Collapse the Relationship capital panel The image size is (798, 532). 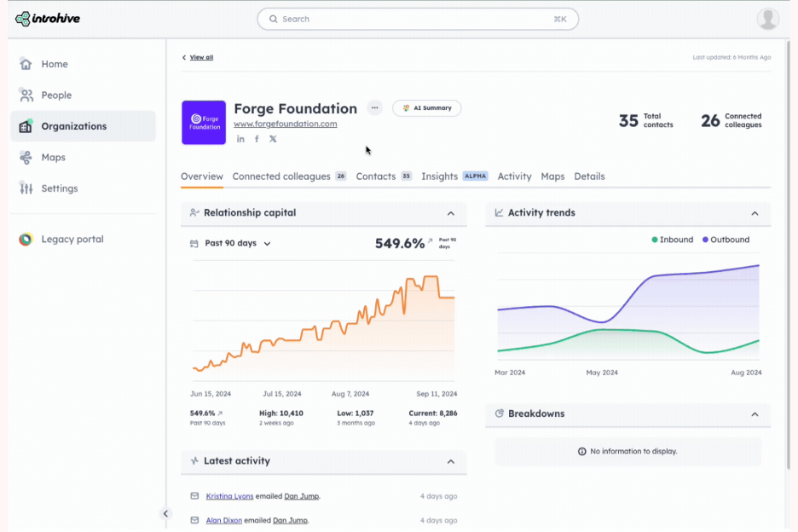coord(451,213)
